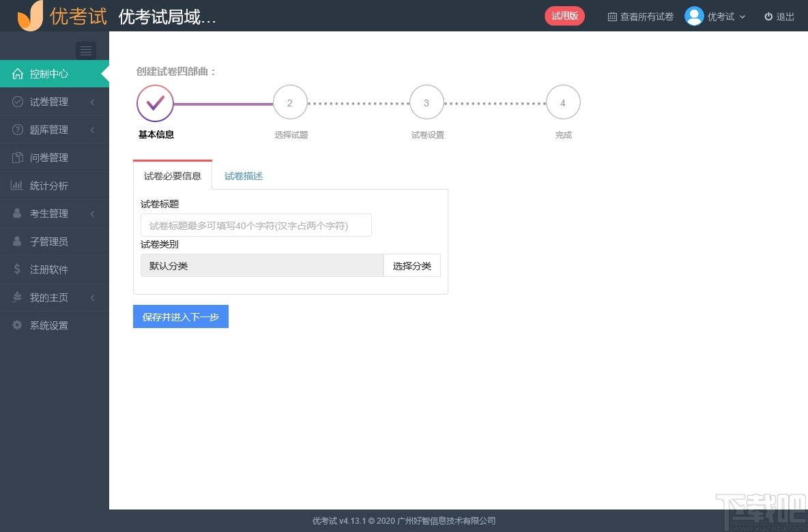Click the calendar icon beside 查看所有试卷
Viewport: 808px width, 532px height.
click(612, 16)
